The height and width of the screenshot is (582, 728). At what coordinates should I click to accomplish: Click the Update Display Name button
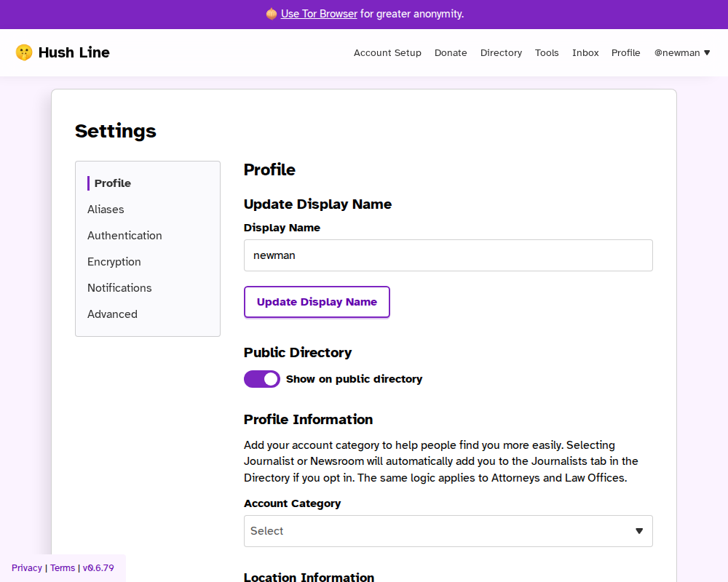[317, 302]
